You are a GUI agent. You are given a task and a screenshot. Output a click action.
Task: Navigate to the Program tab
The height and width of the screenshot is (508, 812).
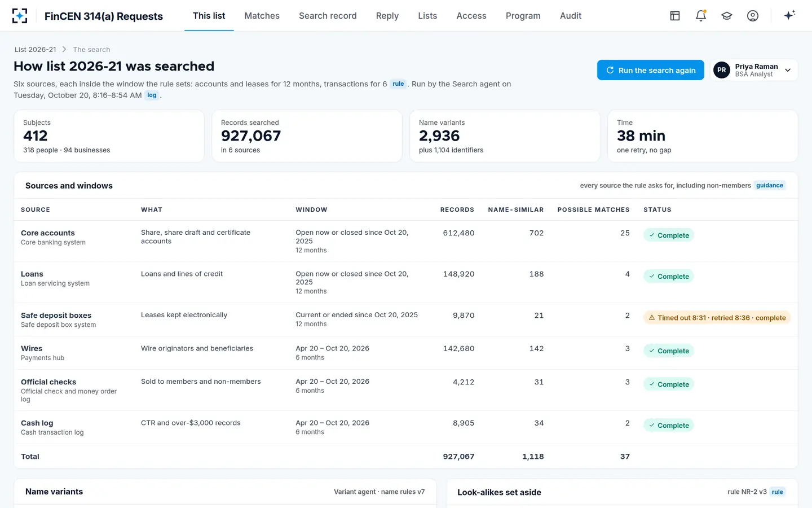523,16
